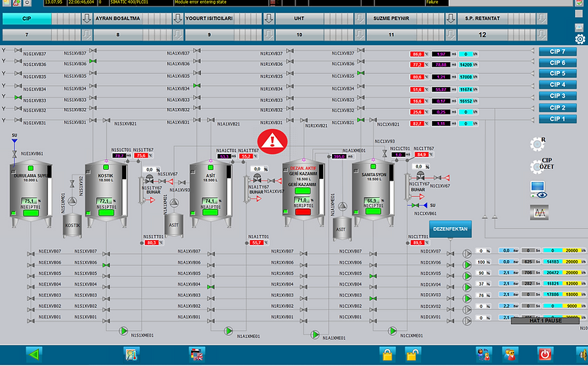Click the 75,1 % level value on Durulama Suyu
This screenshot has height=366, width=588.
(x=30, y=201)
